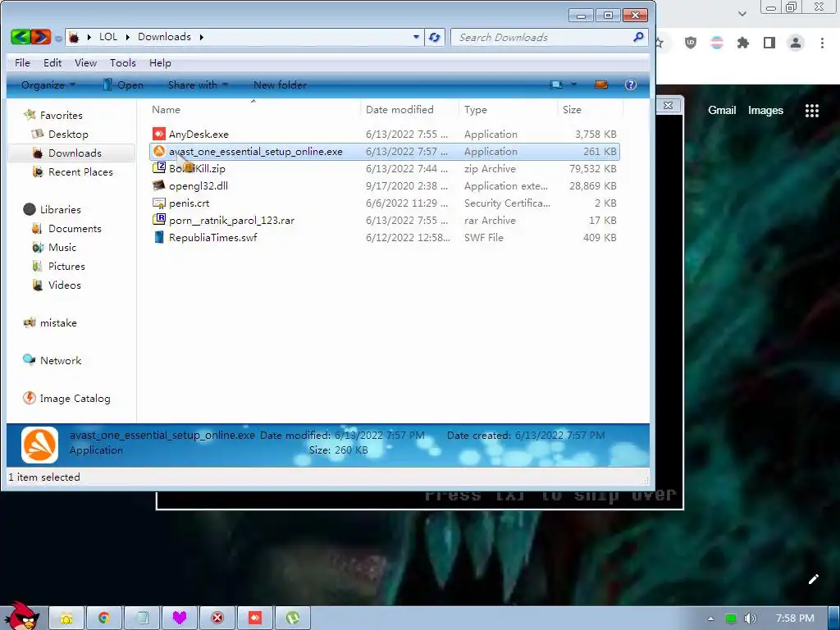Create a New folder
The width and height of the screenshot is (840, 630).
tap(280, 84)
